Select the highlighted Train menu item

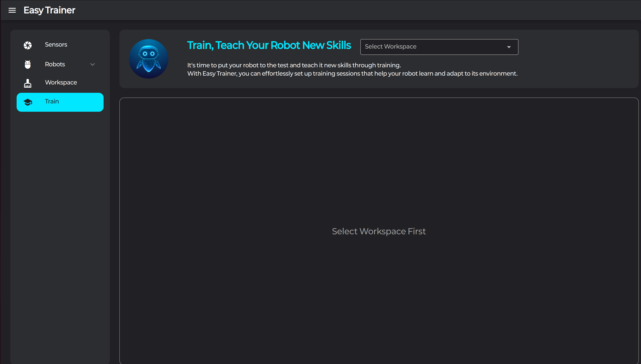[x=60, y=102]
